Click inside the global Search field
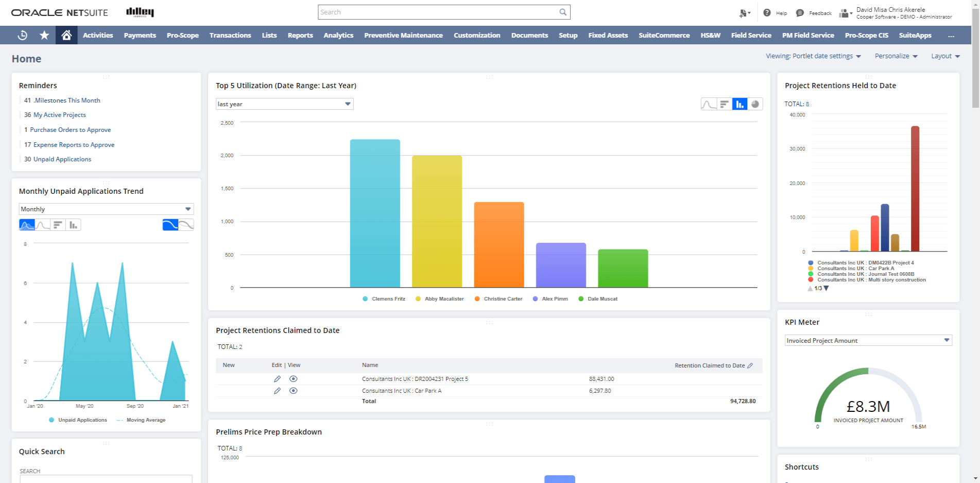This screenshot has height=483, width=980. point(443,11)
